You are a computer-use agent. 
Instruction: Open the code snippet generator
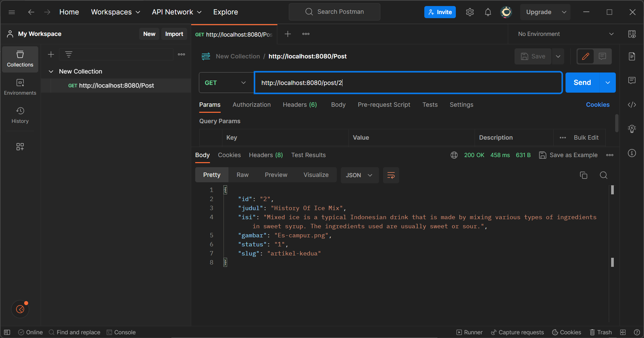pyautogui.click(x=632, y=105)
